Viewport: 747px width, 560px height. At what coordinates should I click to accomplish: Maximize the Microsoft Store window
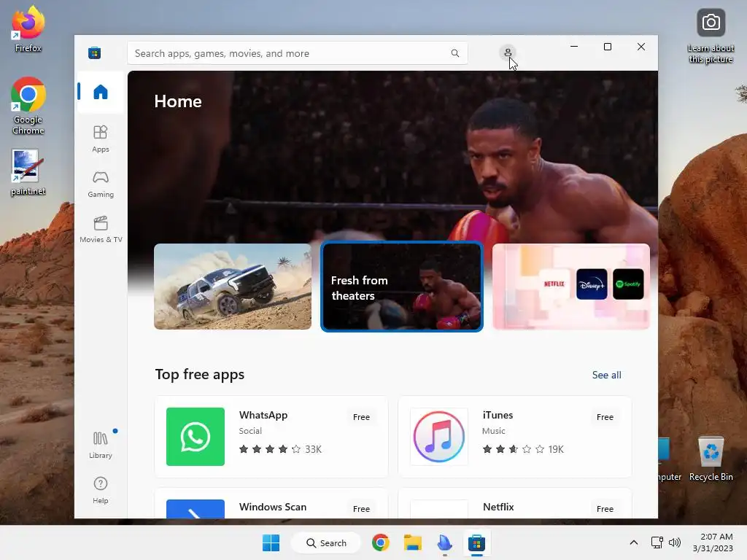click(x=608, y=47)
